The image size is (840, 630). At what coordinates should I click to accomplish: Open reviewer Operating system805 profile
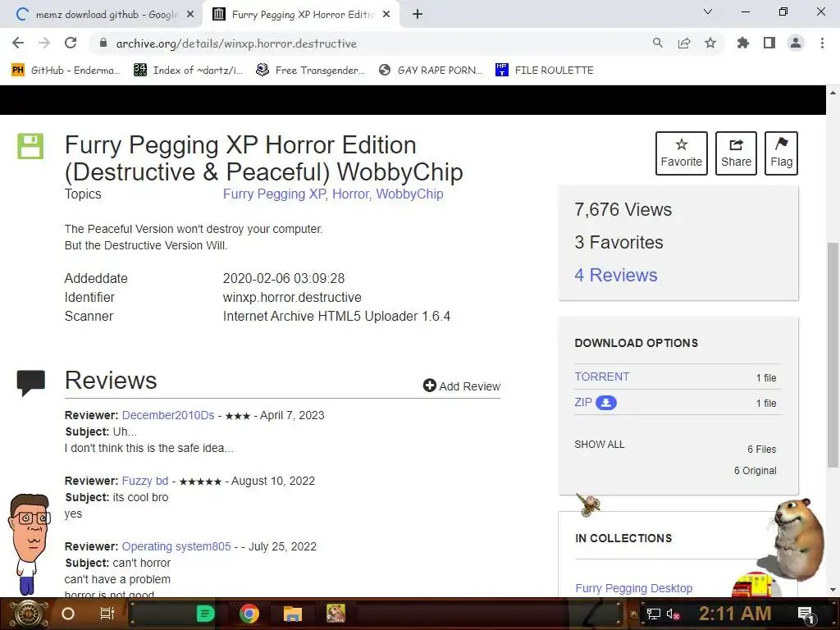point(176,546)
